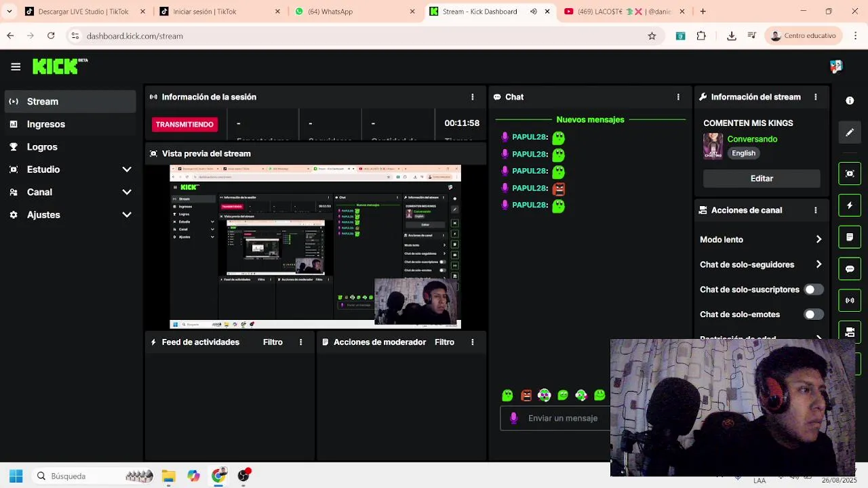Open Información de la sesión options menu
Screen dimensions: 868x488
point(473,97)
